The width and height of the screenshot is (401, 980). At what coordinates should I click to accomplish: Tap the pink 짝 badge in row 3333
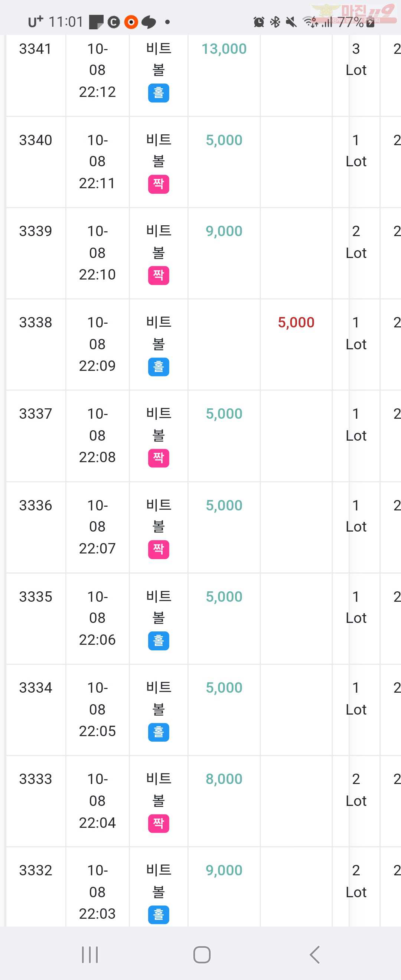click(158, 823)
